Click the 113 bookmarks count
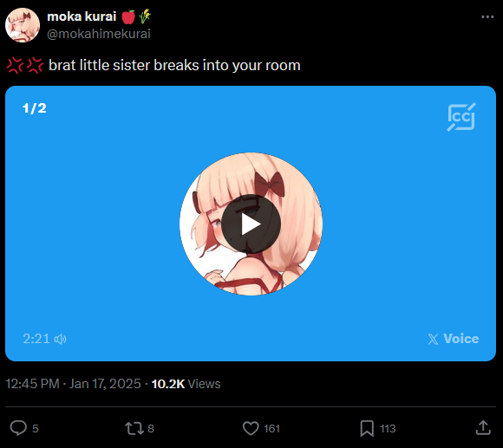Viewport: 503px width, 448px height. pos(388,428)
